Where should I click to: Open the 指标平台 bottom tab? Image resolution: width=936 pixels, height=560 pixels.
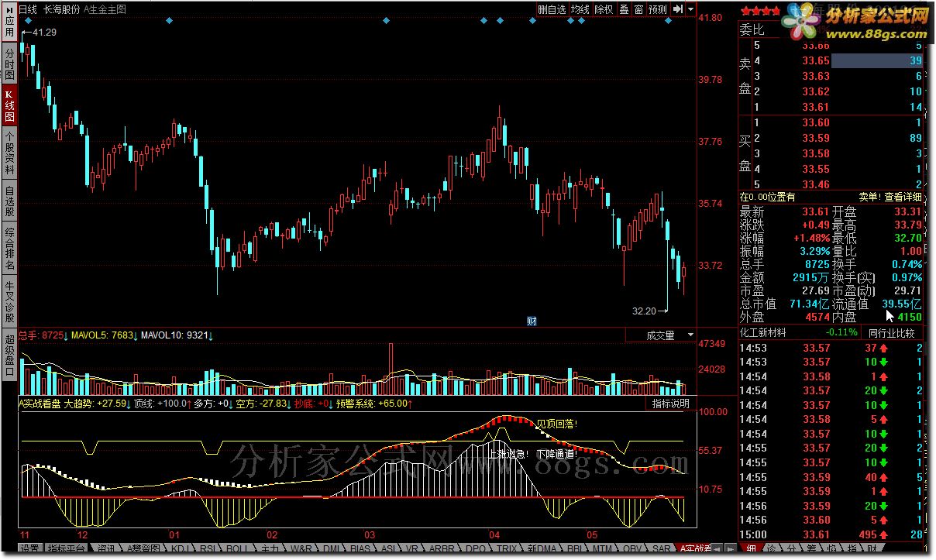pos(65,549)
